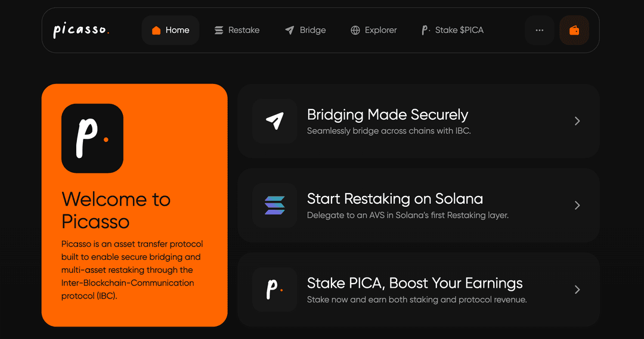Viewport: 644px width, 339px height.
Task: Open the Bridging Made Securely heading
Action: click(x=387, y=114)
